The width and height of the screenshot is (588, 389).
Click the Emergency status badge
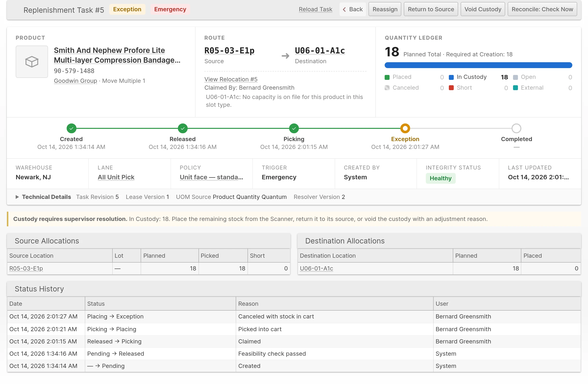point(170,9)
